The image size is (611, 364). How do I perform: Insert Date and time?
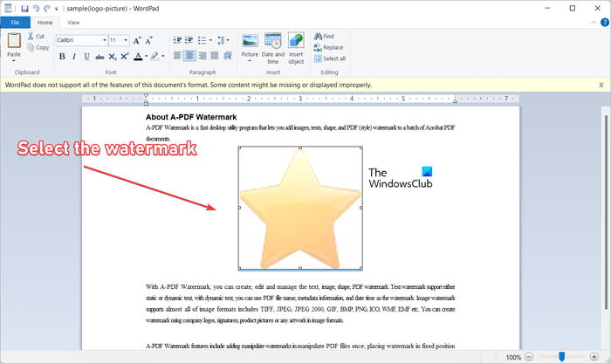272,48
